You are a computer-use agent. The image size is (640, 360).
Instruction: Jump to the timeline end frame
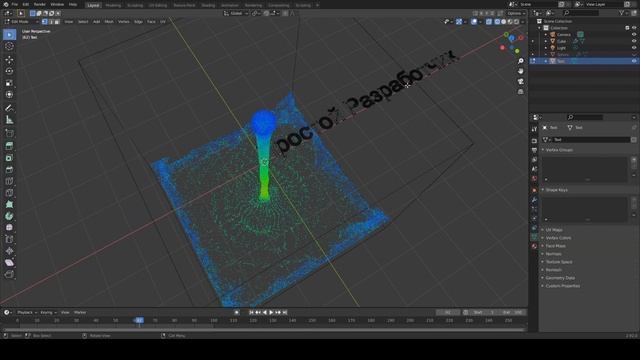coord(285,312)
